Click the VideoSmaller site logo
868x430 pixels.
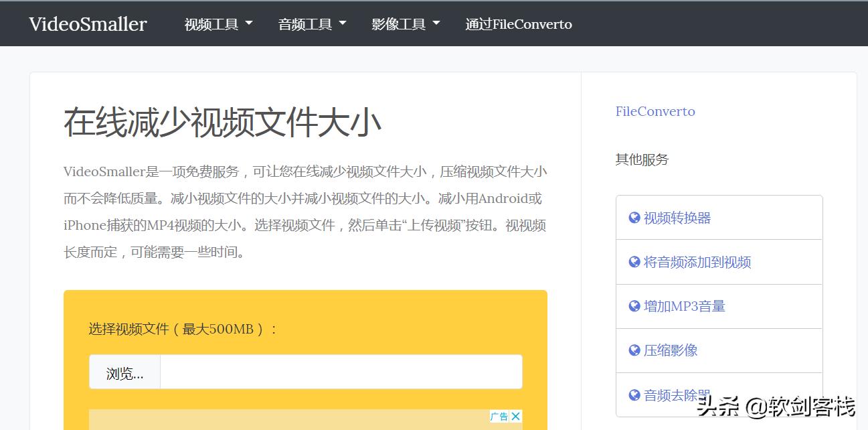[88, 23]
